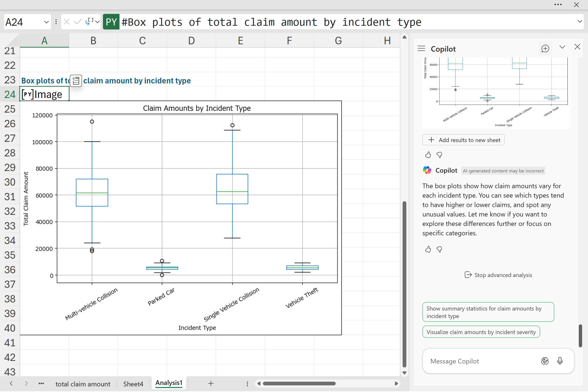Screen dimensions: 588x392
Task: Click the microphone icon in message box
Action: 560,361
